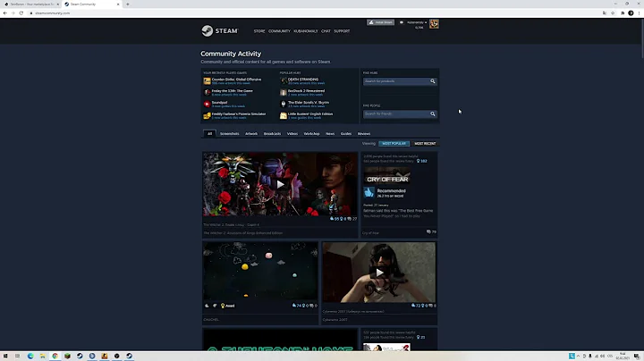The width and height of the screenshot is (644, 361).
Task: Open the SUPPORT menu
Action: click(342, 31)
